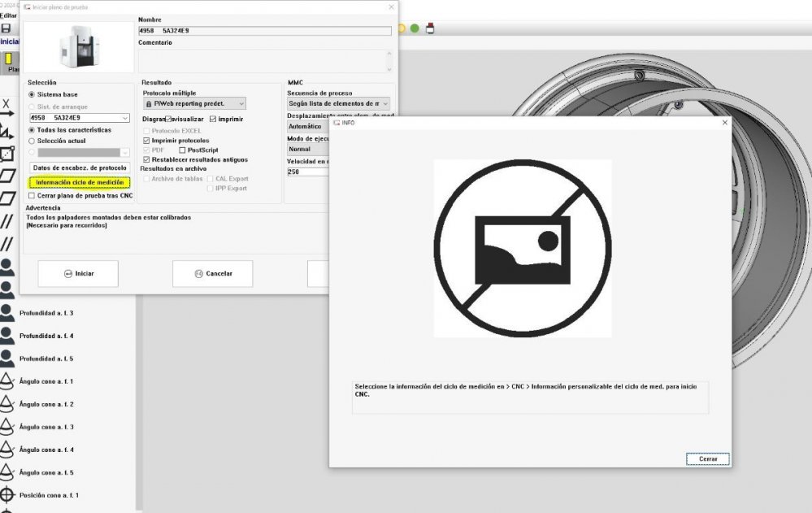Open the Protocolo múltiple PiWeb reporting dropdown
This screenshot has width=812, height=513.
[x=194, y=103]
